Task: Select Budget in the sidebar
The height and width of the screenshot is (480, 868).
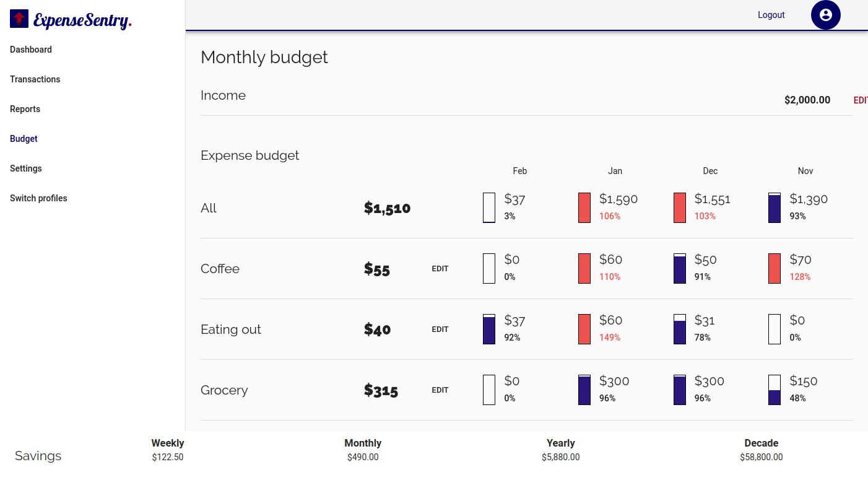Action: (x=24, y=139)
